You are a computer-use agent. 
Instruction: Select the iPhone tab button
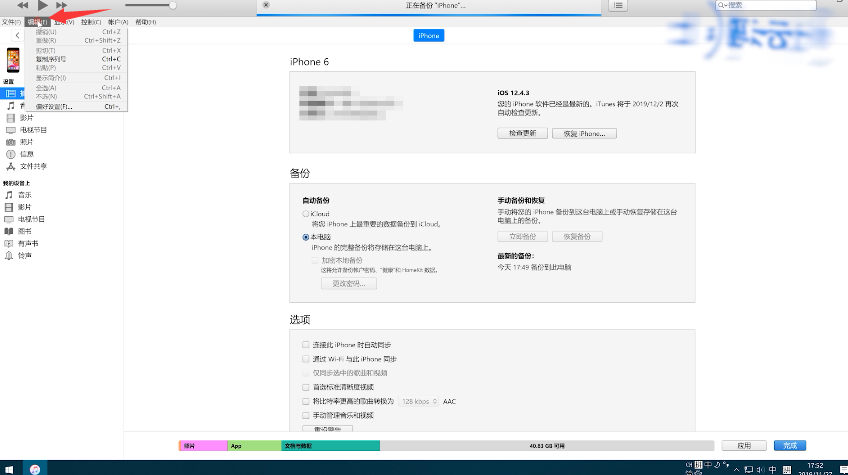428,36
